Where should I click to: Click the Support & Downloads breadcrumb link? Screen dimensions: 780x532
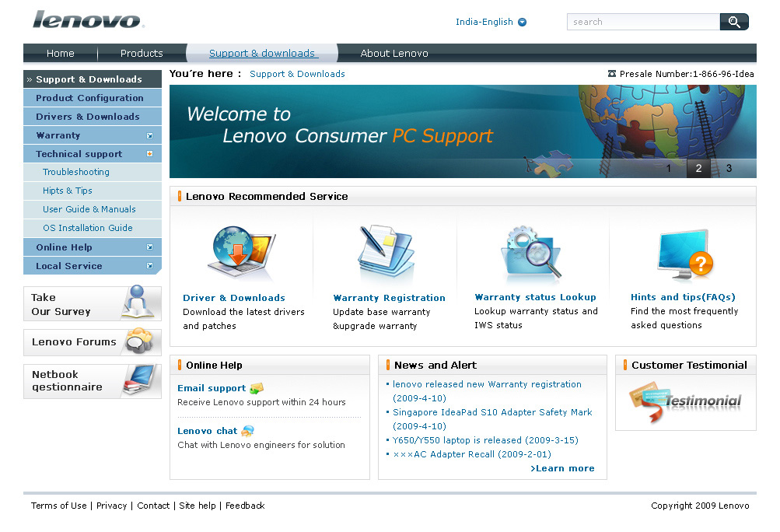coord(297,74)
